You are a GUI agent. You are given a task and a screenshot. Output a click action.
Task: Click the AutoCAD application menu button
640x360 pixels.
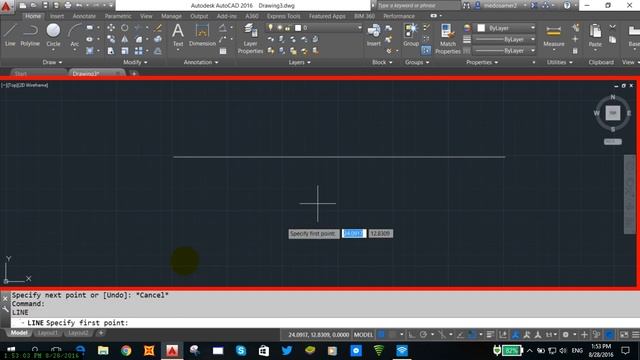point(6,6)
